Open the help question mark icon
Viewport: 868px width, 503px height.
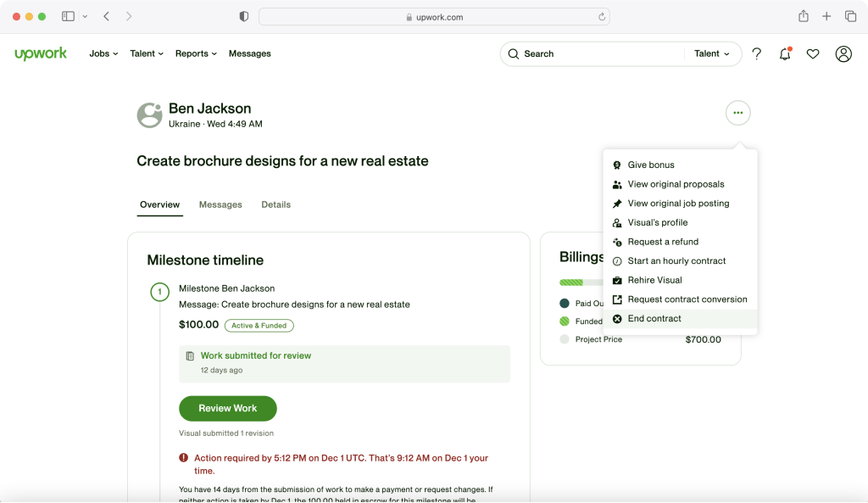(757, 53)
